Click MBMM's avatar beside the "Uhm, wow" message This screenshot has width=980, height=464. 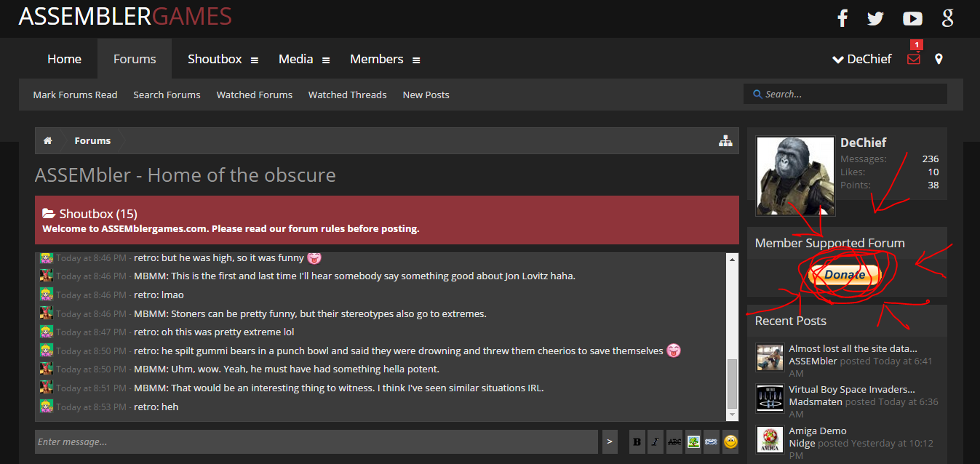46,369
